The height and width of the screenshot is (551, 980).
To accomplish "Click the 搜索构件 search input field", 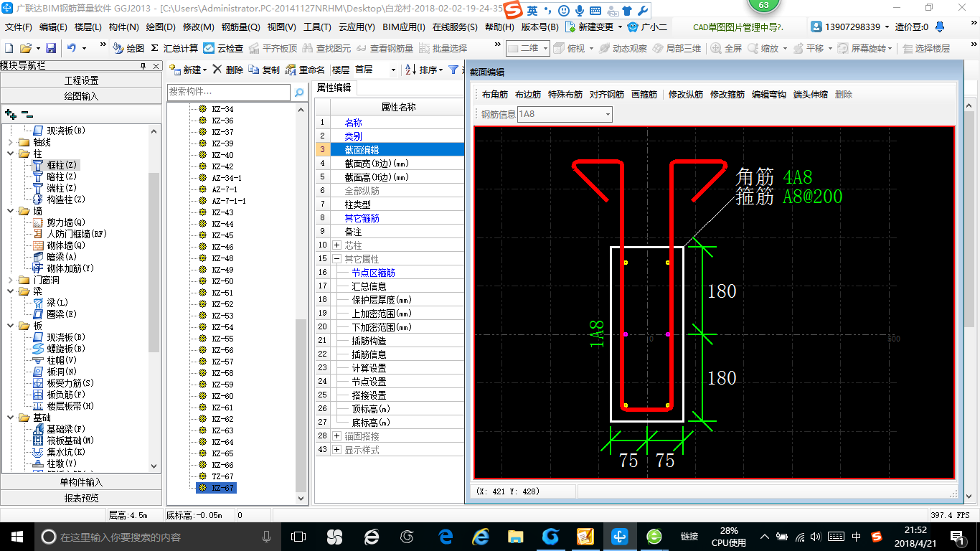I will coord(229,93).
